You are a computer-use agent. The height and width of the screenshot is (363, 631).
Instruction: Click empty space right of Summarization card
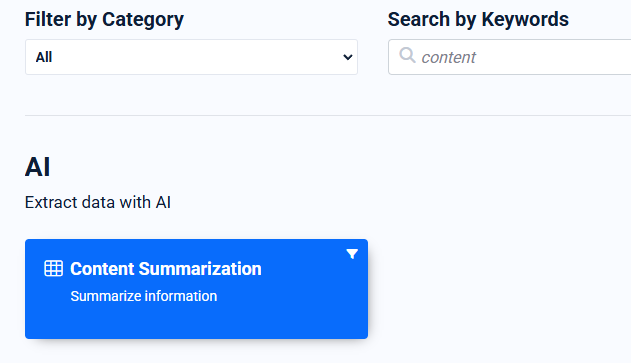[x=499, y=289]
